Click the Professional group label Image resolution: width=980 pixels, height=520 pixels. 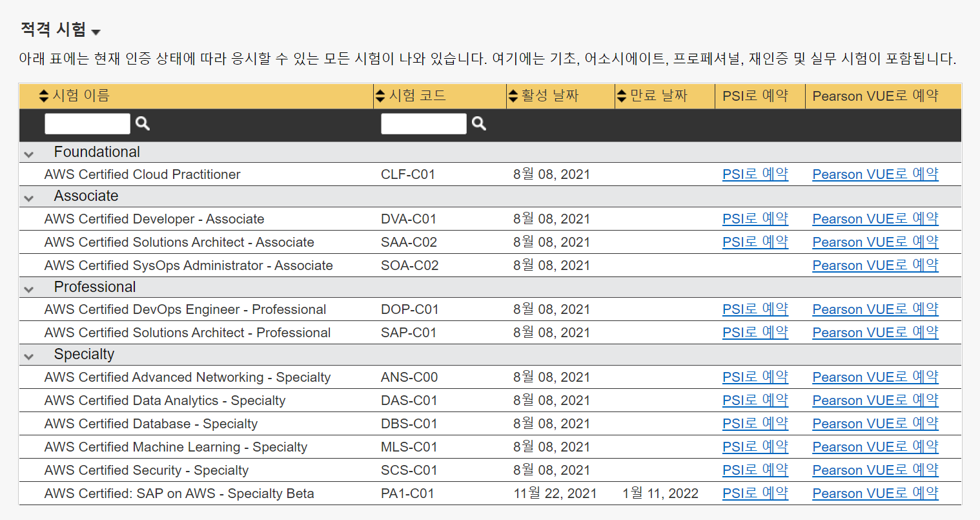95,287
